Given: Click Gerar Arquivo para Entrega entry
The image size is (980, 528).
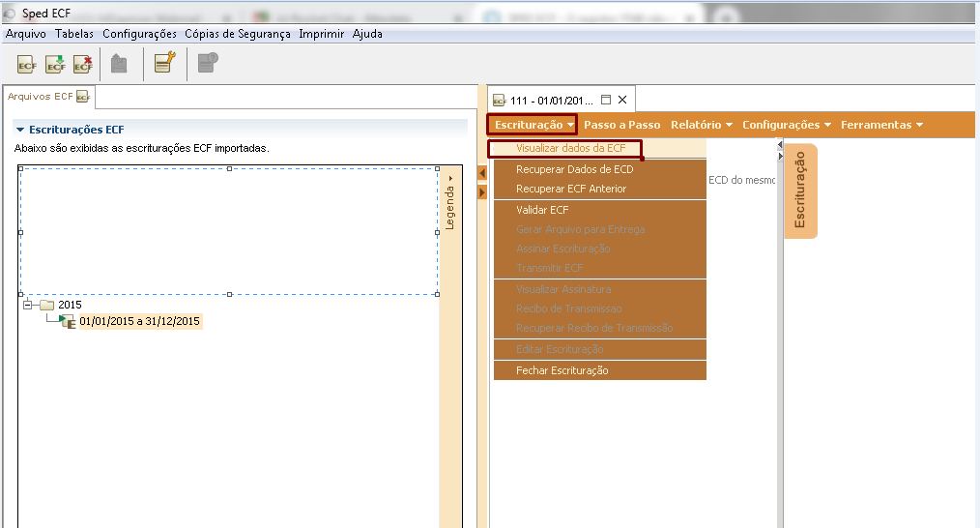Looking at the screenshot, I should [x=600, y=229].
